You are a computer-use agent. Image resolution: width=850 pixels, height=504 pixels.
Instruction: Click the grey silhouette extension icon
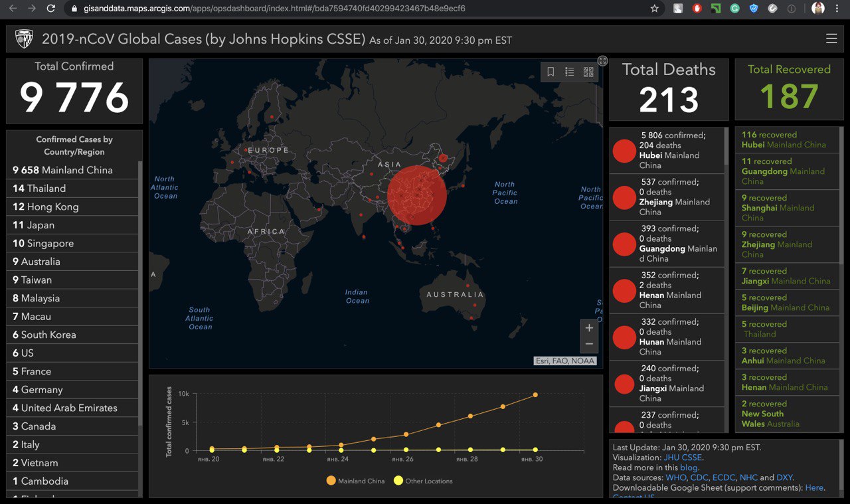pos(678,9)
